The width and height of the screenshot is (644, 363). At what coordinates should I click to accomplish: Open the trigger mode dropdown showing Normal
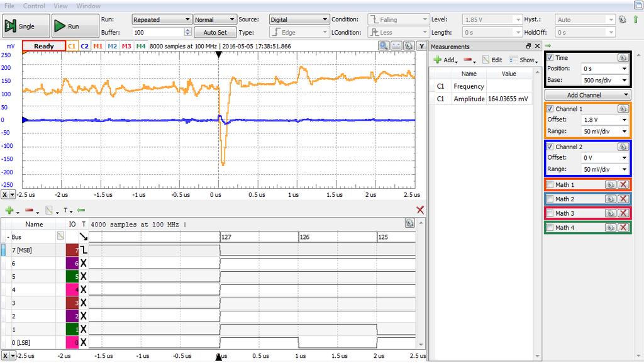(215, 20)
